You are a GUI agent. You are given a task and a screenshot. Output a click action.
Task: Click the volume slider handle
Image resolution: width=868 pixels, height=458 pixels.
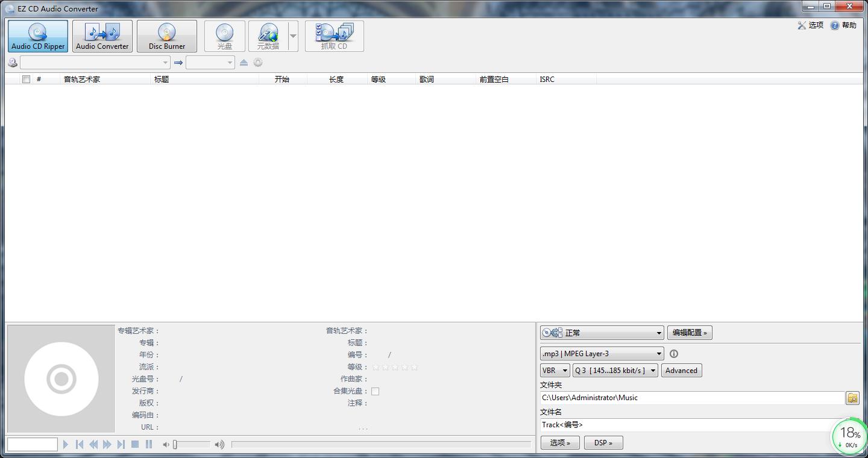[175, 445]
